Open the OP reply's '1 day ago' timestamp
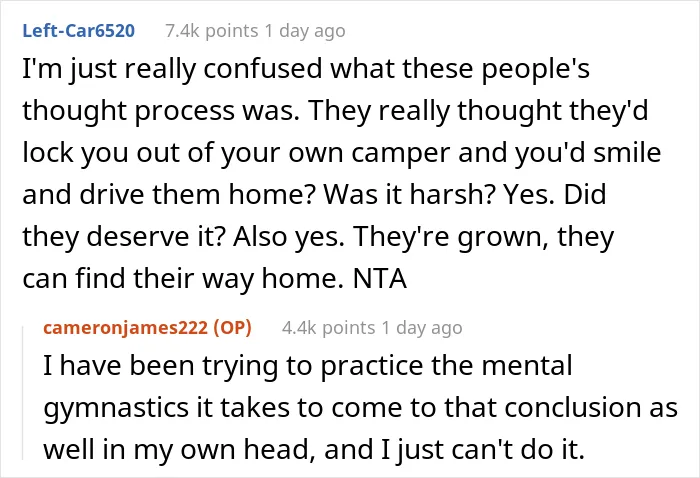The image size is (700, 478). 422,328
